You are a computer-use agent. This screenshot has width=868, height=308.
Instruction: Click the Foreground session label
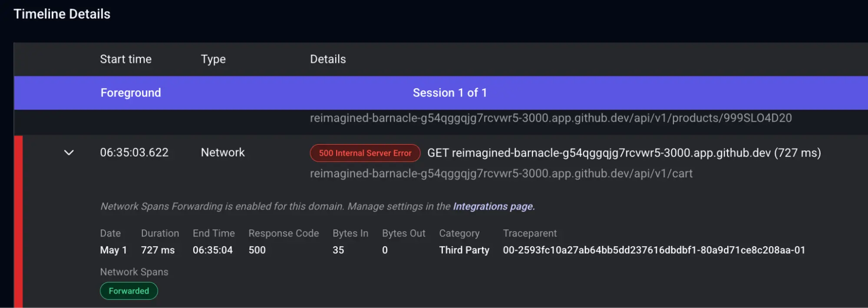(x=131, y=93)
